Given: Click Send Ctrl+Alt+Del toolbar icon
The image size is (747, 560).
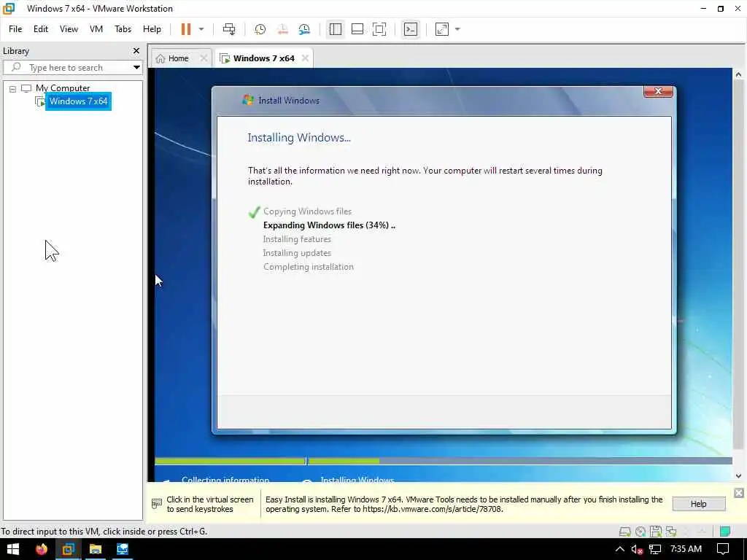Looking at the screenshot, I should click(229, 29).
